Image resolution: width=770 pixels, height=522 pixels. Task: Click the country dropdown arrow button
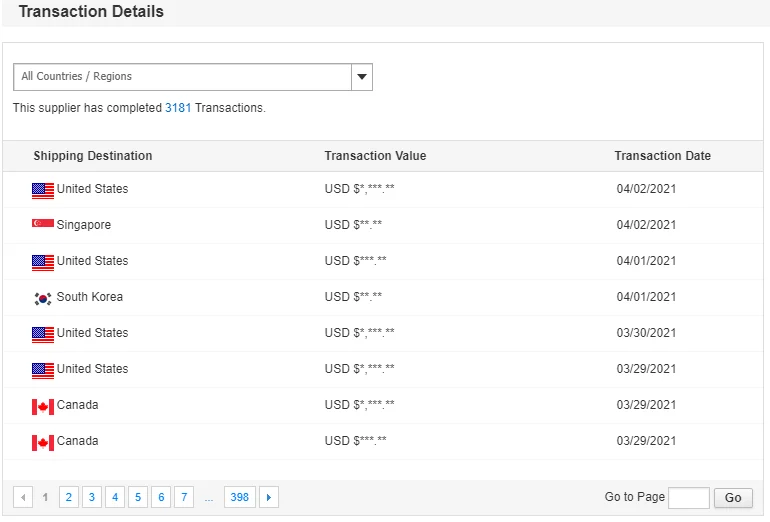pyautogui.click(x=362, y=77)
